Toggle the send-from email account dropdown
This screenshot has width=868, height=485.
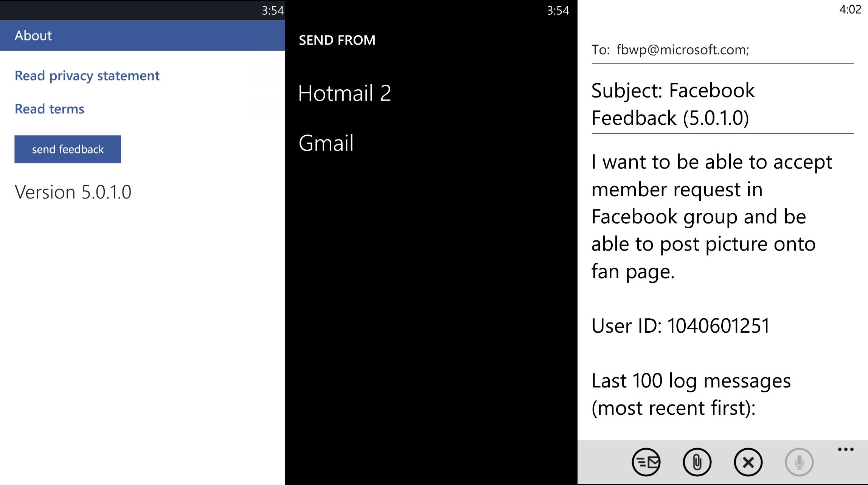(335, 40)
